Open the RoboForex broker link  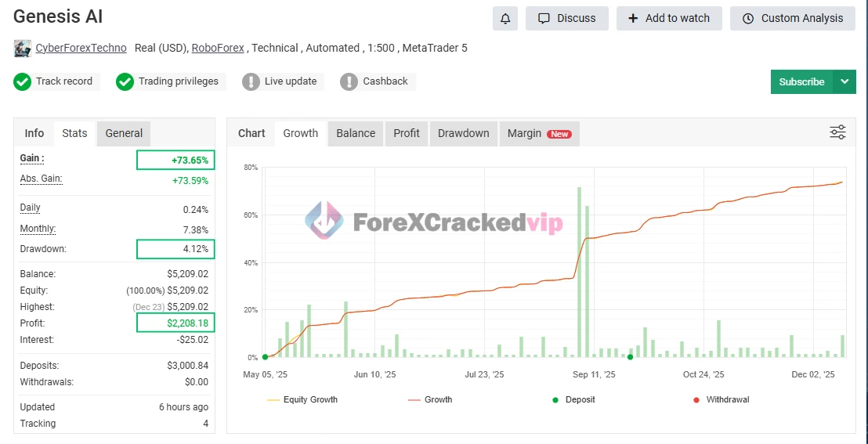coord(218,49)
